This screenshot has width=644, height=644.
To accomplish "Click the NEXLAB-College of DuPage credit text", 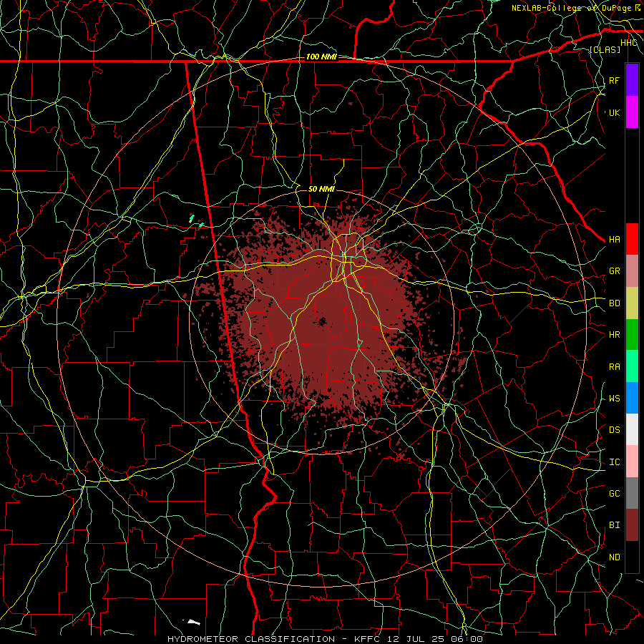I will click(571, 8).
